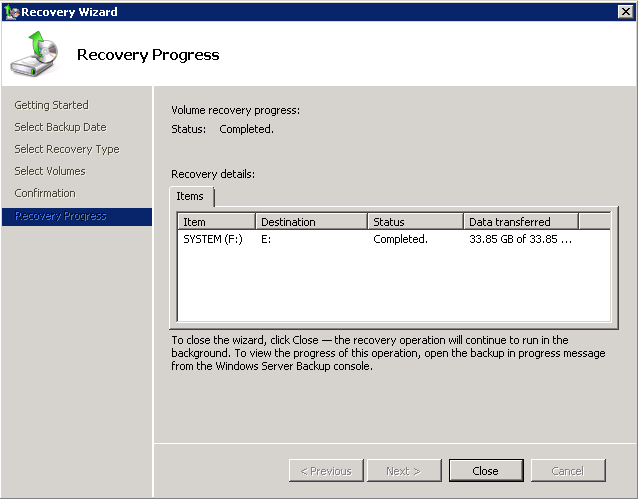This screenshot has height=499, width=638.
Task: Click the Select Recovery Type step
Action: [67, 149]
